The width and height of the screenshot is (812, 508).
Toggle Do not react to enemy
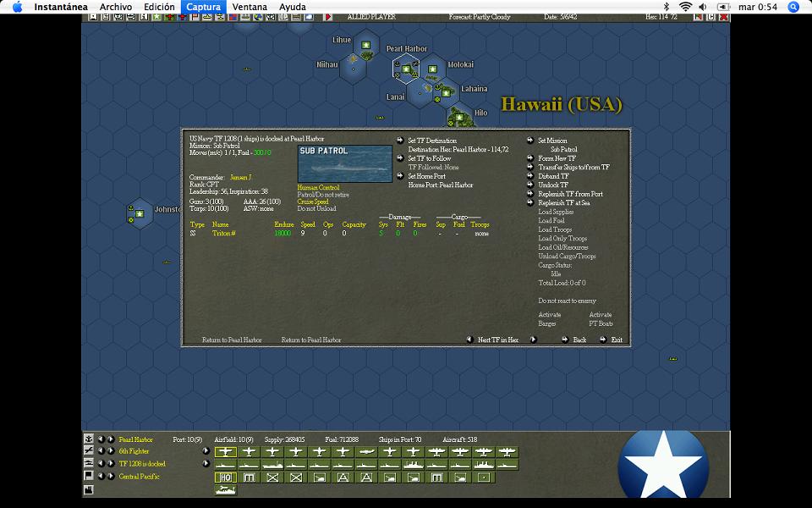(x=567, y=301)
